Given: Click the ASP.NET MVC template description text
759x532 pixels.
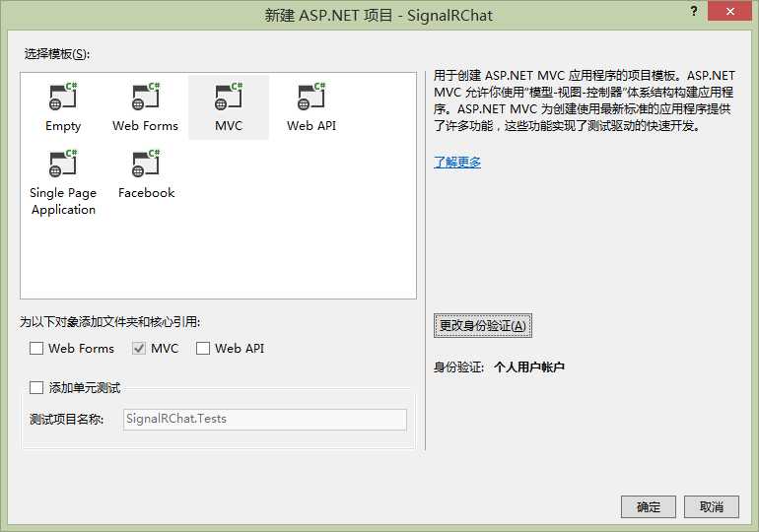Looking at the screenshot, I should [x=585, y=100].
